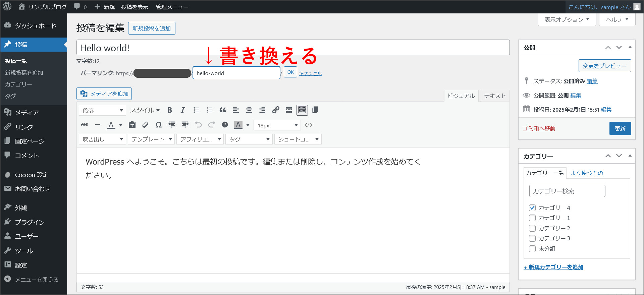The width and height of the screenshot is (644, 295).
Task: Toggle bold formatting in editor toolbar
Action: [x=170, y=110]
